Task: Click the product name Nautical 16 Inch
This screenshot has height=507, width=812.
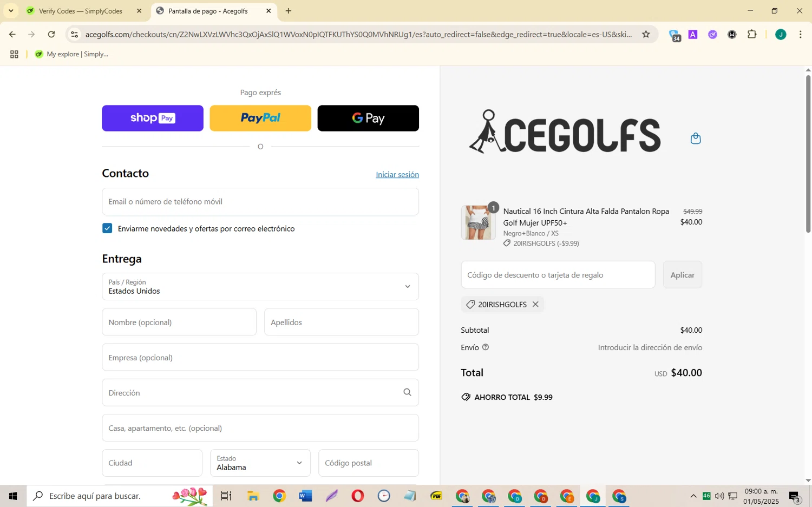Action: coord(586,217)
